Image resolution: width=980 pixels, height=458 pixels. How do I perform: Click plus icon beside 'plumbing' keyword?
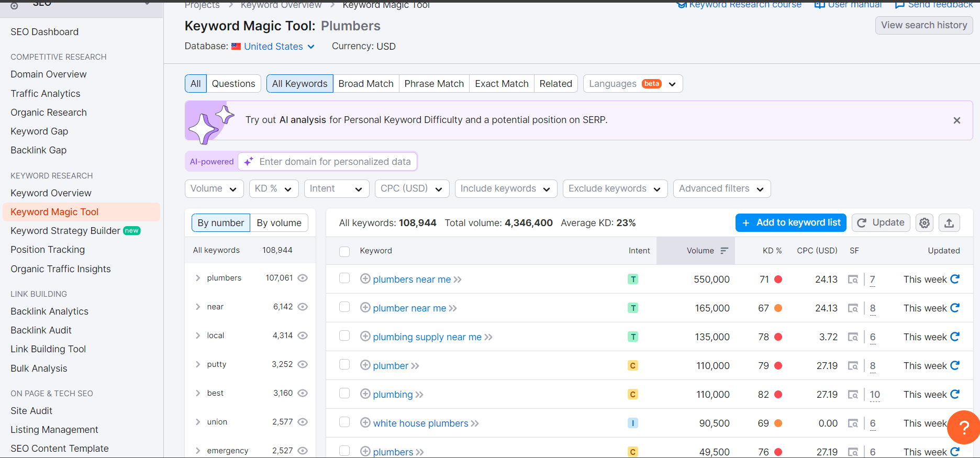point(365,394)
